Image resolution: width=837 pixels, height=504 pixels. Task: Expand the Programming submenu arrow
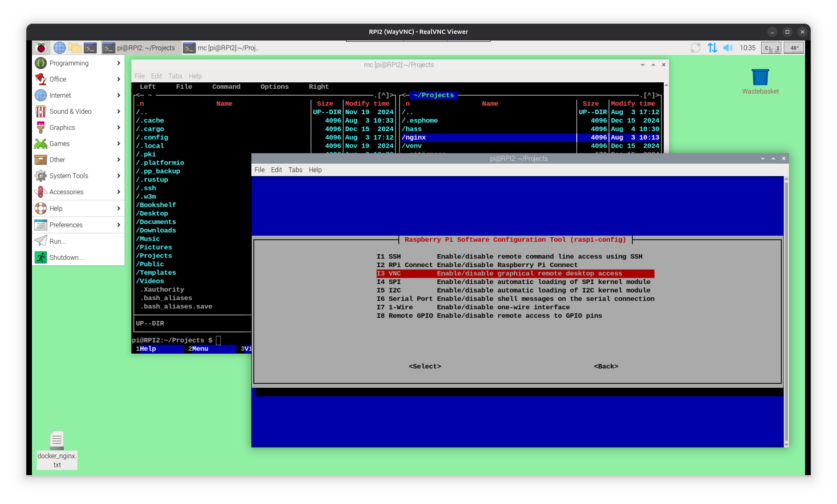(x=119, y=63)
